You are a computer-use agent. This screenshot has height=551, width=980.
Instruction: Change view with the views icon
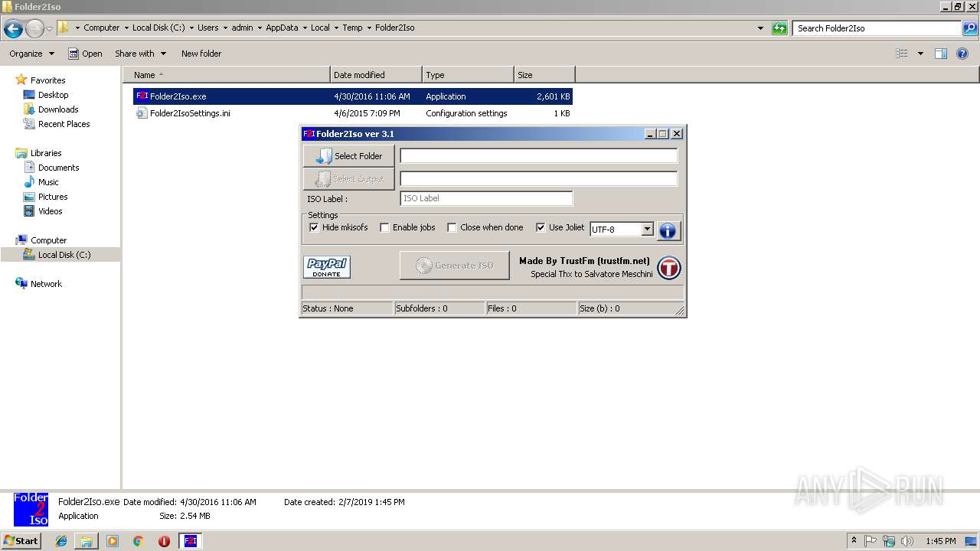902,54
